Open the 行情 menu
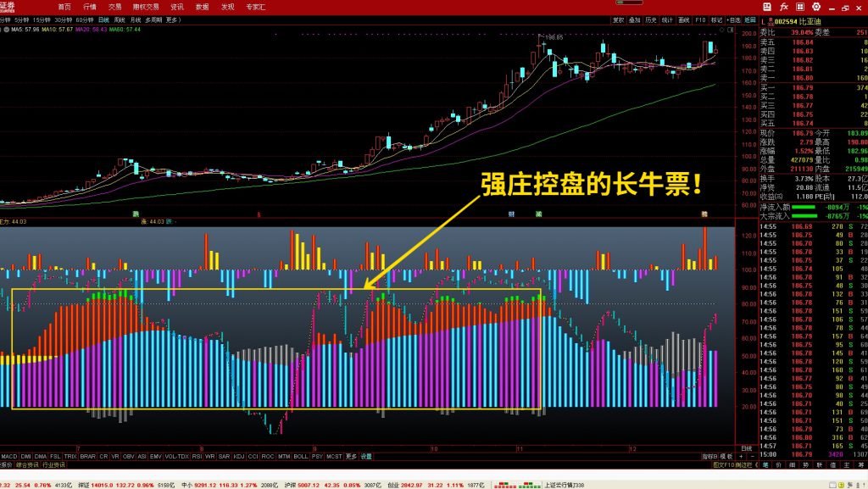This screenshot has width=868, height=489. click(x=90, y=6)
